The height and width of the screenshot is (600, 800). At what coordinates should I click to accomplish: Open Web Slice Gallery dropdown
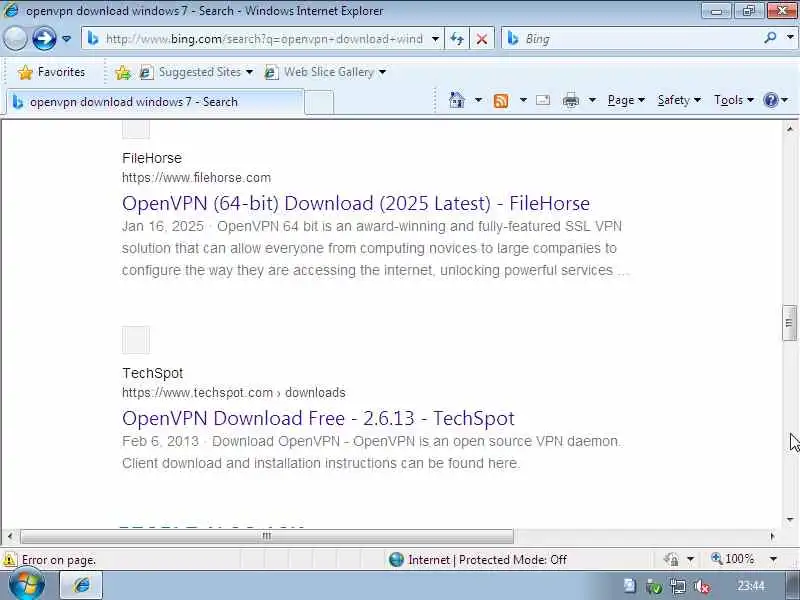(326, 72)
